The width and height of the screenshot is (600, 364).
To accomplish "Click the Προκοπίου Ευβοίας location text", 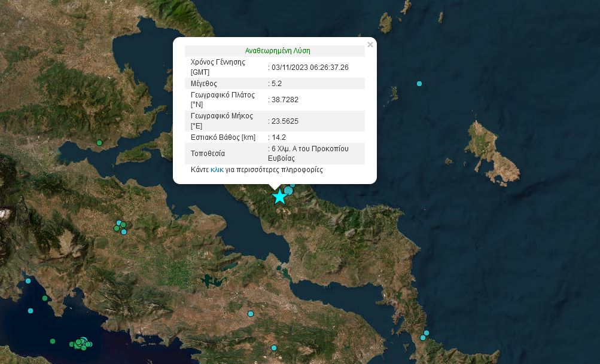I will pos(308,154).
